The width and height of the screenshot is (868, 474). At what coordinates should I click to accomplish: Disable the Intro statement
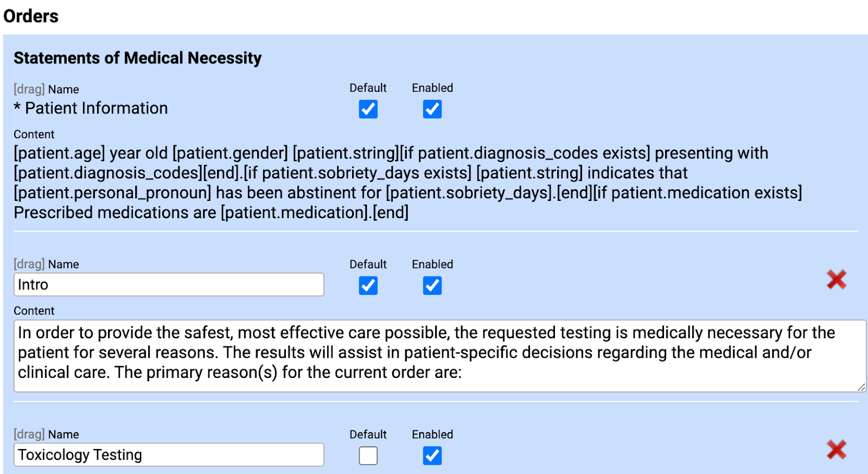431,286
